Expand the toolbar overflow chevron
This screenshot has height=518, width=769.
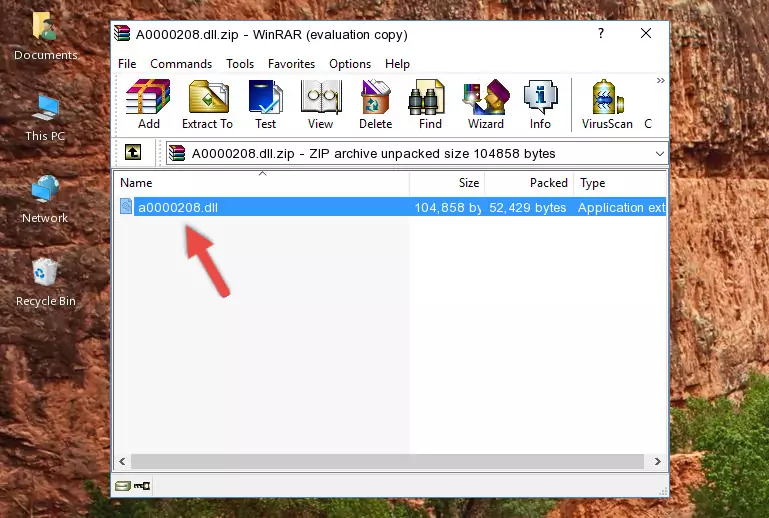[661, 80]
